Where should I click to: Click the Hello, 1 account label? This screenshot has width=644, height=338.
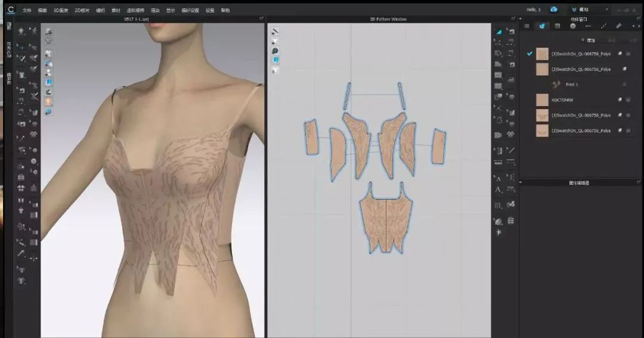pyautogui.click(x=534, y=10)
